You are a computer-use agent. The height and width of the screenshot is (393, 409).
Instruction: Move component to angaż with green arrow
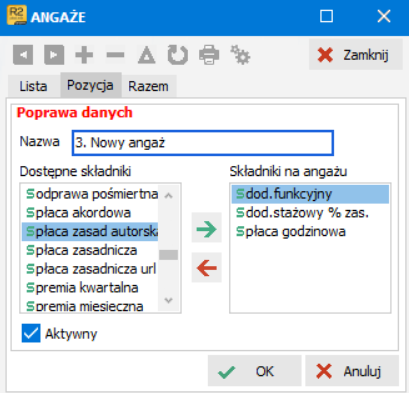(x=206, y=229)
